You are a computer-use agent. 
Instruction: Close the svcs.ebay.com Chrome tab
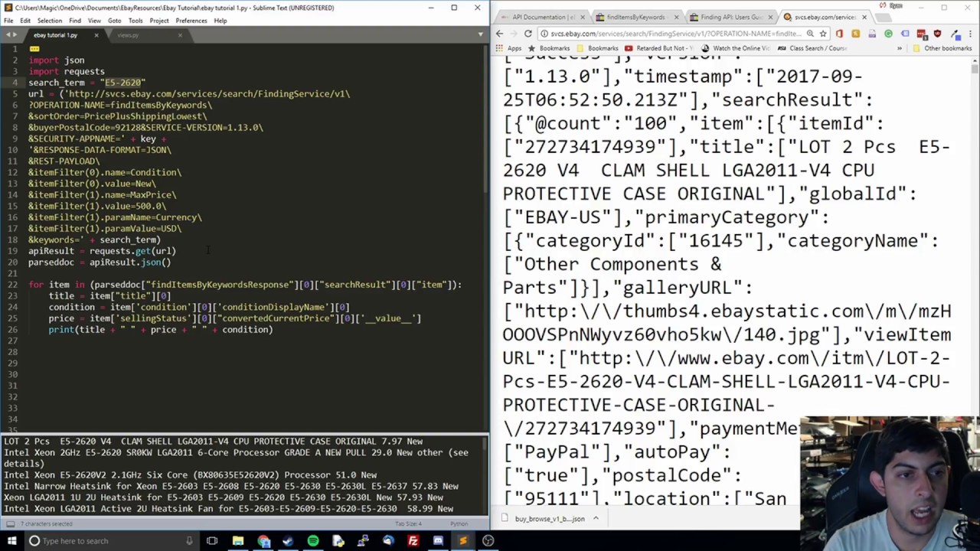(864, 17)
